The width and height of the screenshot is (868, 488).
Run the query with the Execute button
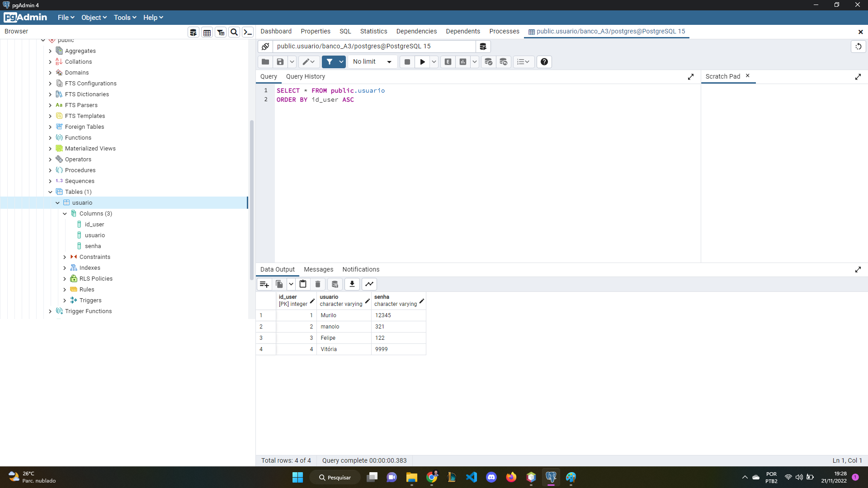(422, 62)
